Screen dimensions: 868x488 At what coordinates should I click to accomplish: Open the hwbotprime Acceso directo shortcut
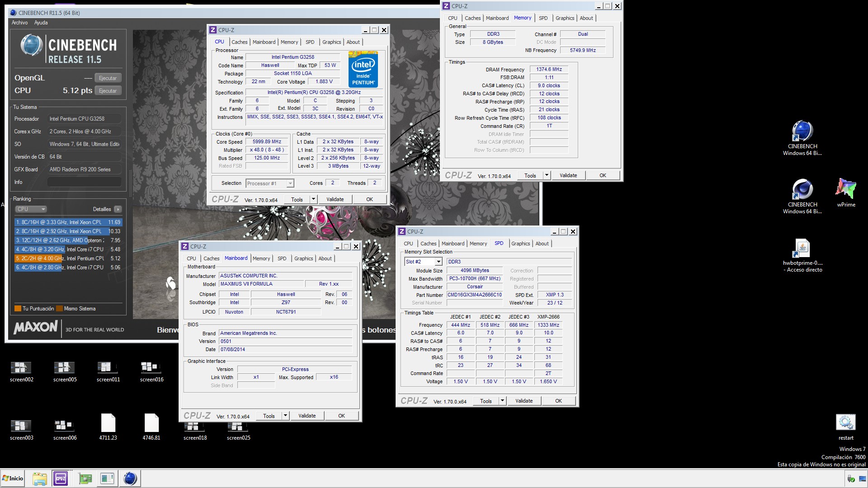(x=802, y=256)
